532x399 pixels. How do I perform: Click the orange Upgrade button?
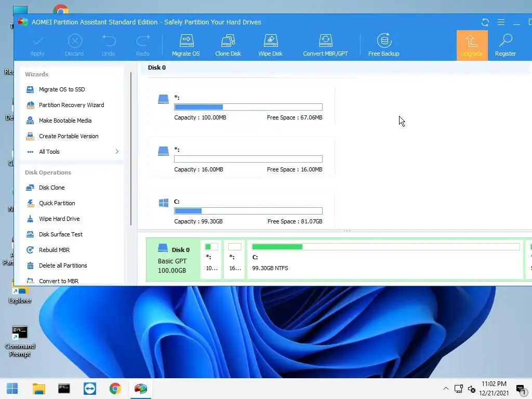[x=472, y=46]
